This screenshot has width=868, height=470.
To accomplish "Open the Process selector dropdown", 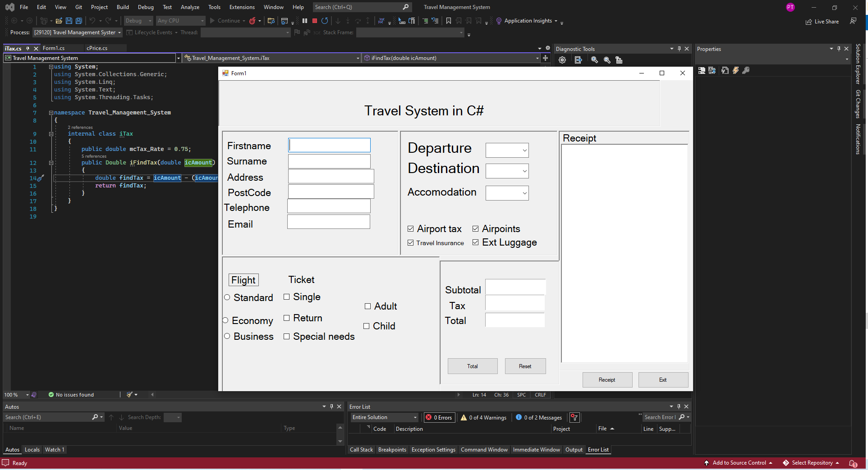I will [78, 32].
